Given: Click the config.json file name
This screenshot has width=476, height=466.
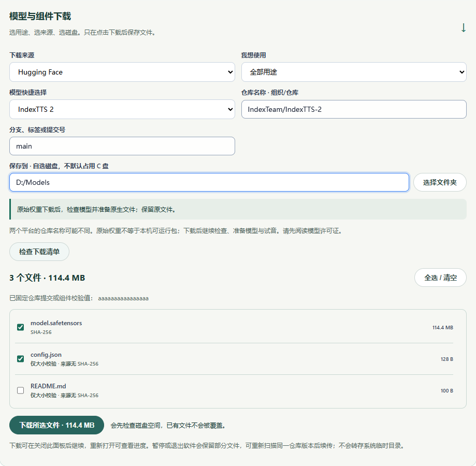Looking at the screenshot, I should pyautogui.click(x=46, y=355).
